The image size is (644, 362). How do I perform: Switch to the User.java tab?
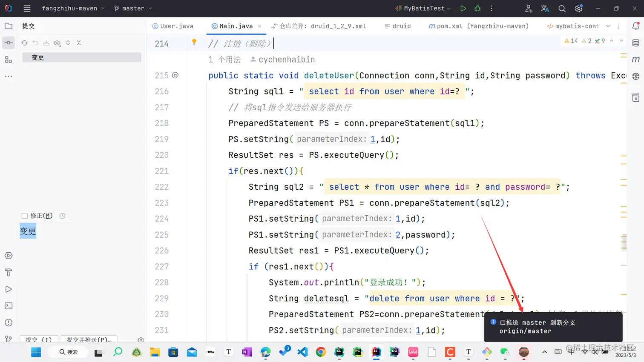[173, 26]
